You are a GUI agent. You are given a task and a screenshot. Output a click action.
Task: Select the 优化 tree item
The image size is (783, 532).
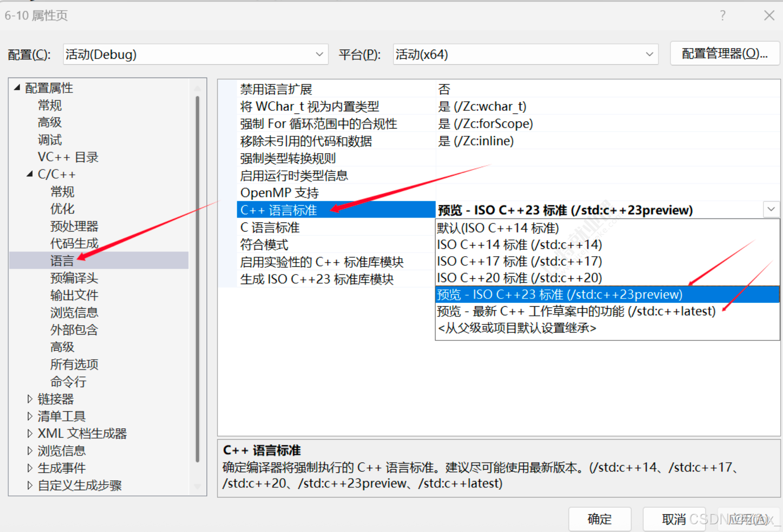[62, 209]
